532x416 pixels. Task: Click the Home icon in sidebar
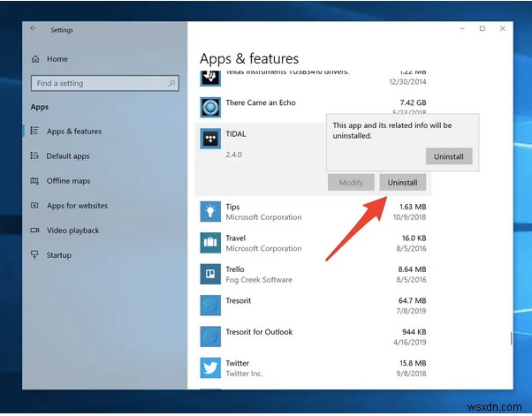(35, 59)
